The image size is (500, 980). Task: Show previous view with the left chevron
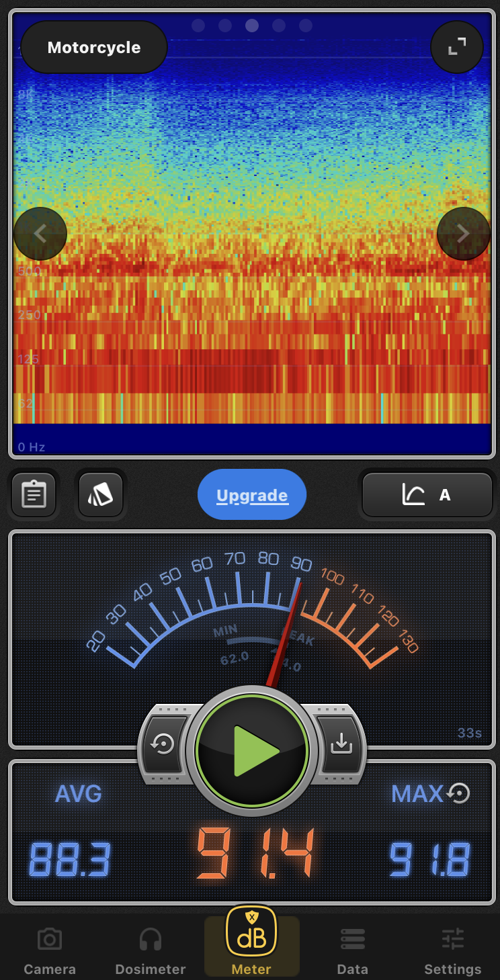tap(40, 234)
